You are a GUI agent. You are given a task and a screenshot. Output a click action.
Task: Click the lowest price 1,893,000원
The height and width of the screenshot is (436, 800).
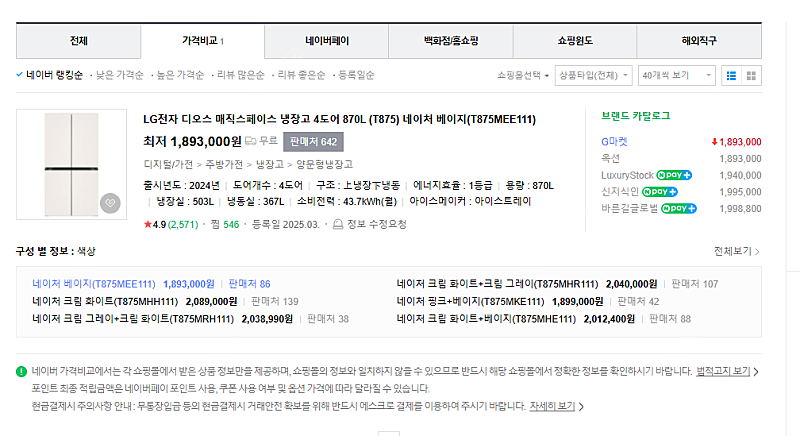click(192, 141)
